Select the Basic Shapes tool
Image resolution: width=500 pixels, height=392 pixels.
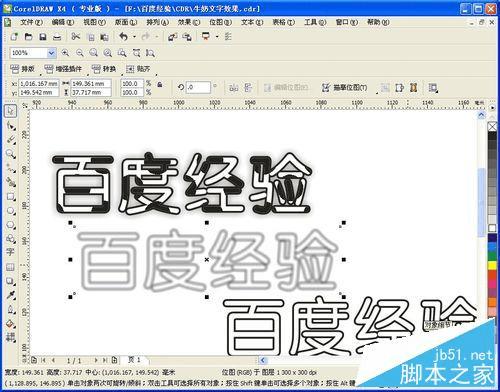point(11,239)
